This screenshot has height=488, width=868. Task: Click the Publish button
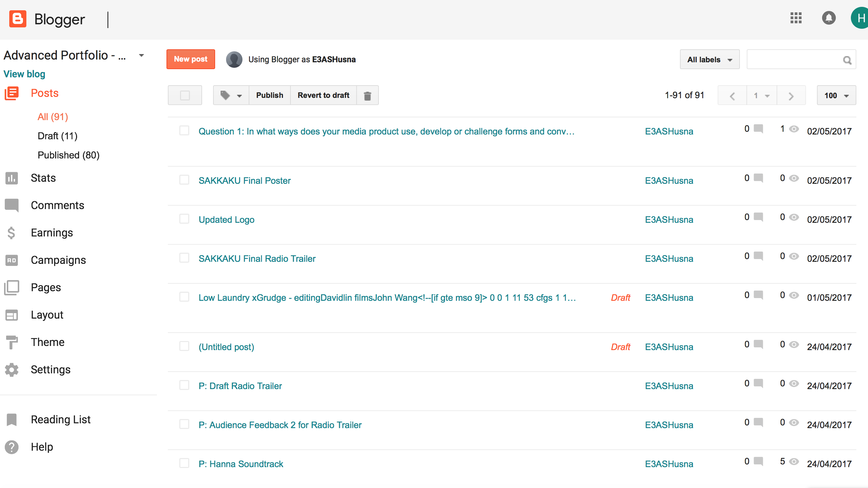click(x=270, y=95)
